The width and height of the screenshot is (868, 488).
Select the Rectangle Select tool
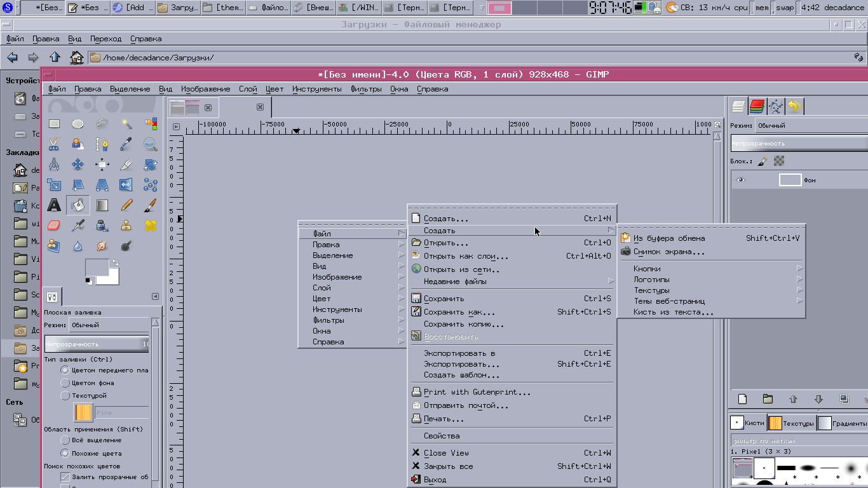tap(54, 124)
